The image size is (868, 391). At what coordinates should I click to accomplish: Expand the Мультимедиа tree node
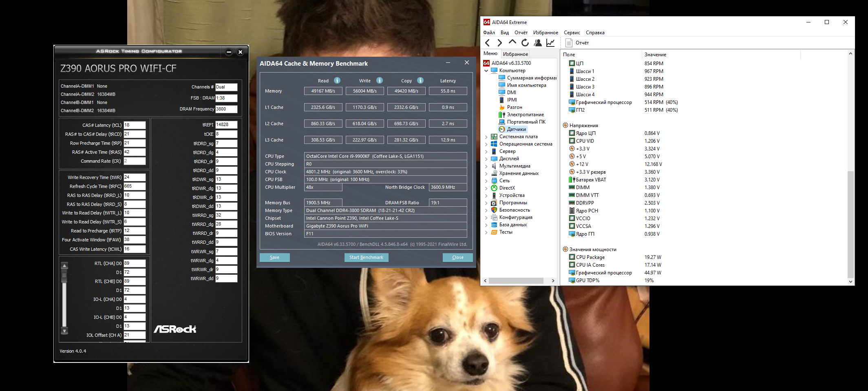coord(486,166)
